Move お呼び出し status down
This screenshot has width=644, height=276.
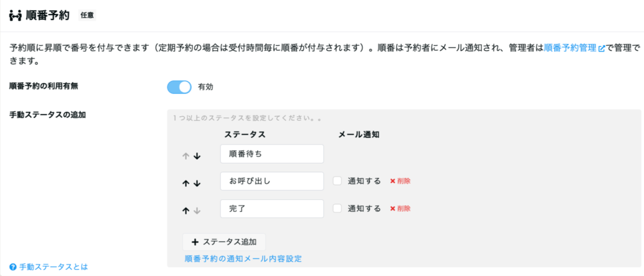(197, 183)
